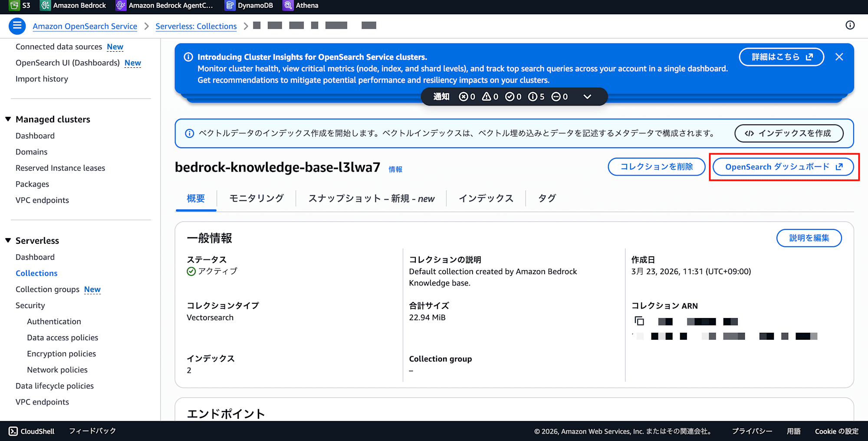Open Reserved Instance leases link
This screenshot has width=868, height=441.
[x=60, y=168]
